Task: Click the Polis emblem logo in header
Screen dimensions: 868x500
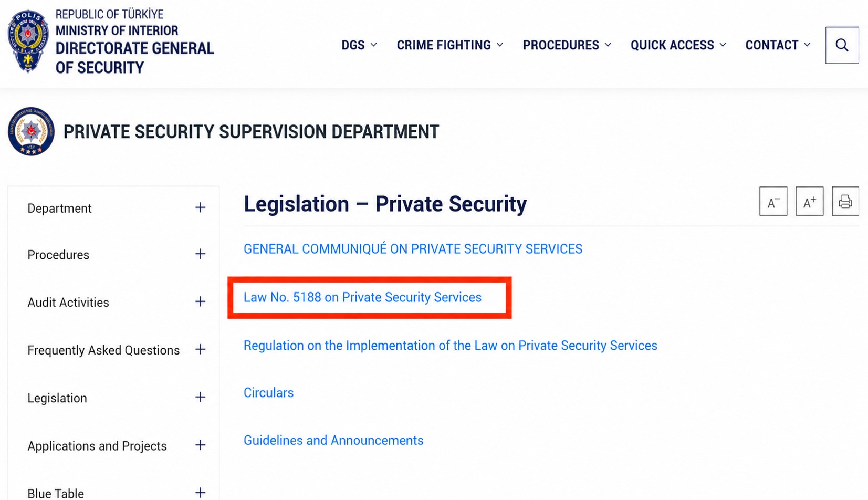Action: tap(28, 41)
